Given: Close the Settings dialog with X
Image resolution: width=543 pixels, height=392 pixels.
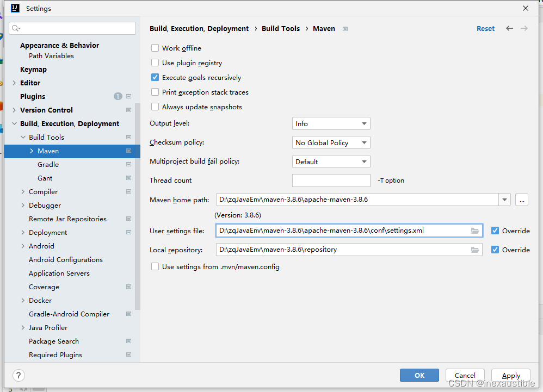Looking at the screenshot, I should (526, 8).
